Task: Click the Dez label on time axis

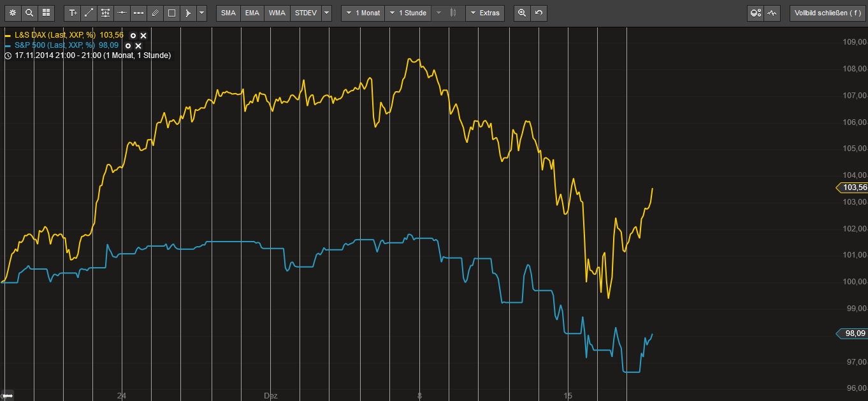Action: [271, 396]
